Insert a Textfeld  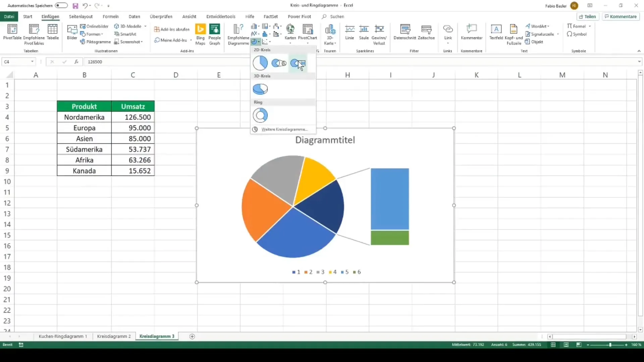click(x=496, y=32)
